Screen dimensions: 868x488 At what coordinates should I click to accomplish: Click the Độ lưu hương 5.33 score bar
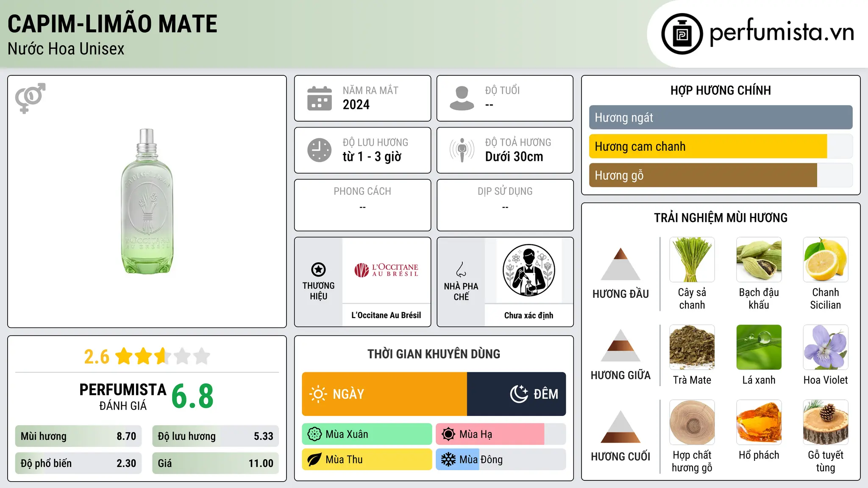[x=216, y=436]
